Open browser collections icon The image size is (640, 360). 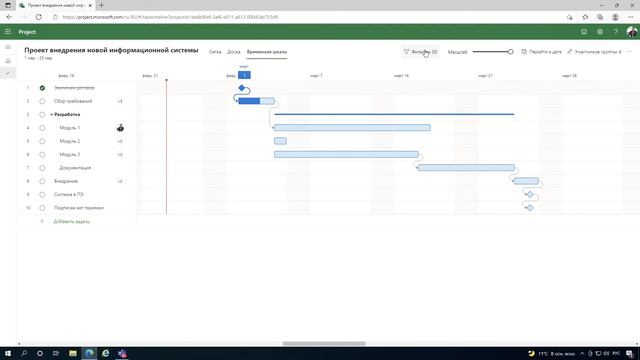600,17
